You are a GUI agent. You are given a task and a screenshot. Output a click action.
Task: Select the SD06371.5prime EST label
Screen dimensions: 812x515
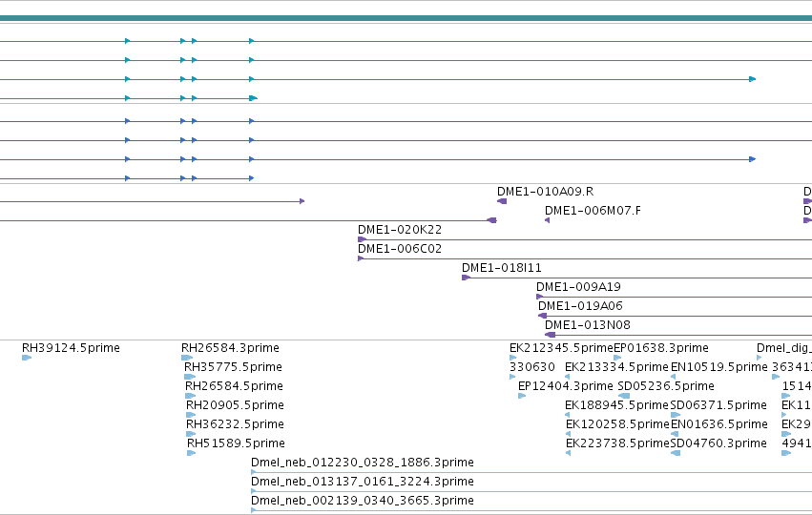(718, 405)
